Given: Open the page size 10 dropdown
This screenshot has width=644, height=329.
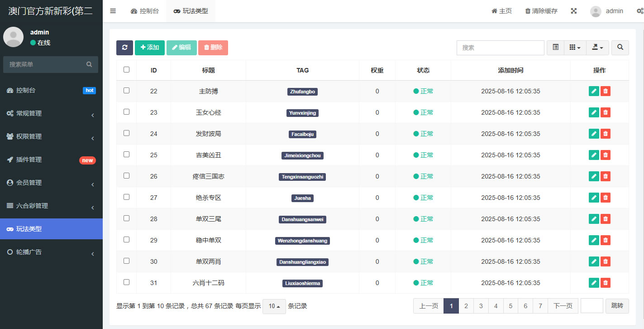Looking at the screenshot, I should [x=274, y=306].
